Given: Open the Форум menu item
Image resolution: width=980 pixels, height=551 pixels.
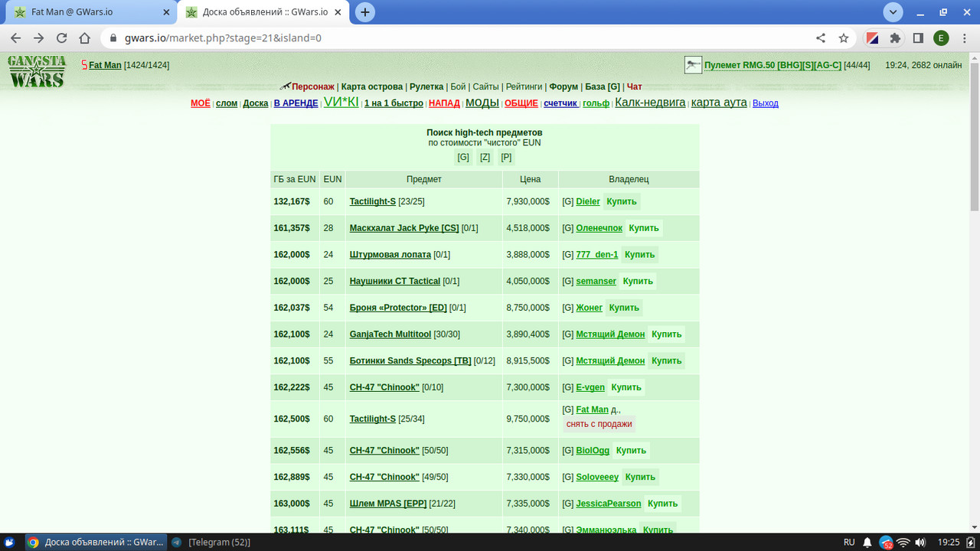Looking at the screenshot, I should point(563,86).
